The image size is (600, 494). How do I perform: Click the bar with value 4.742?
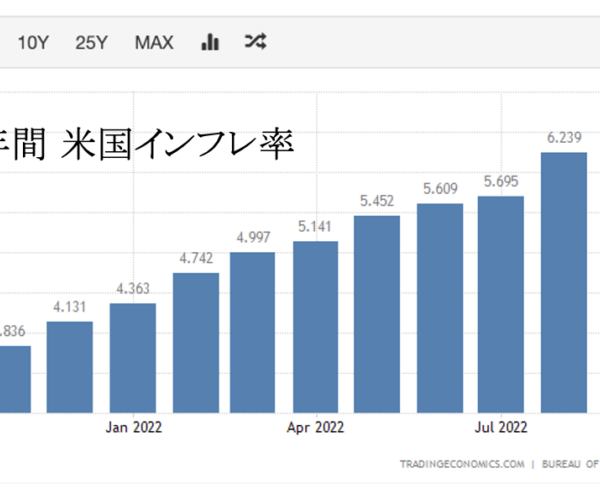point(196,341)
